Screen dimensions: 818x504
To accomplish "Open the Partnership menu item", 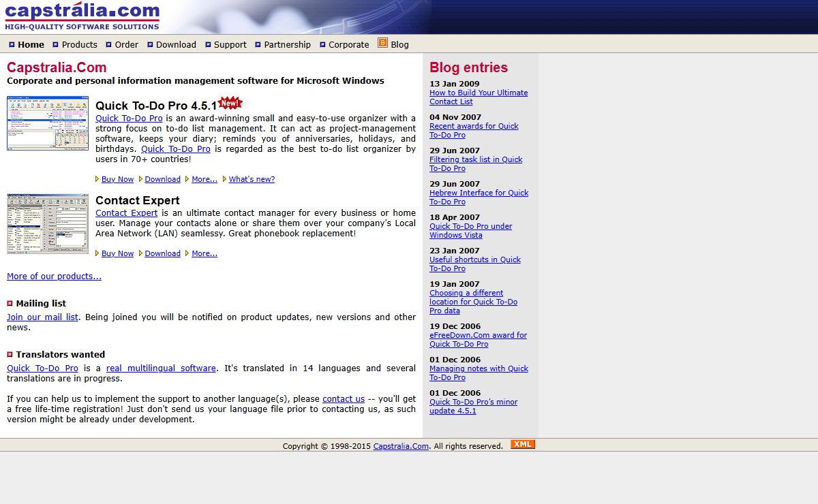I will coord(287,44).
